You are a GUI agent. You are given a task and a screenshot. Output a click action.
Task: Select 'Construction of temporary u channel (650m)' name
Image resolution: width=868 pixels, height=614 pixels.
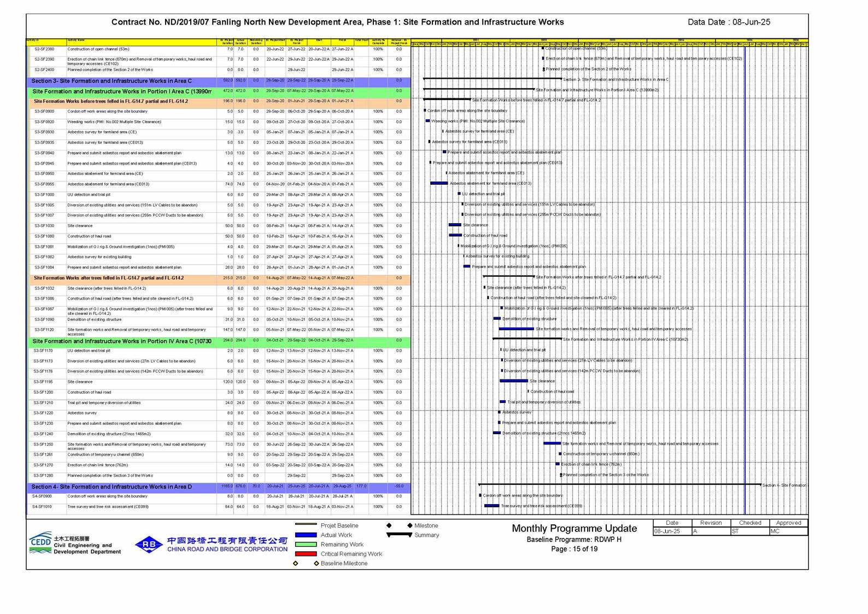(x=105, y=454)
